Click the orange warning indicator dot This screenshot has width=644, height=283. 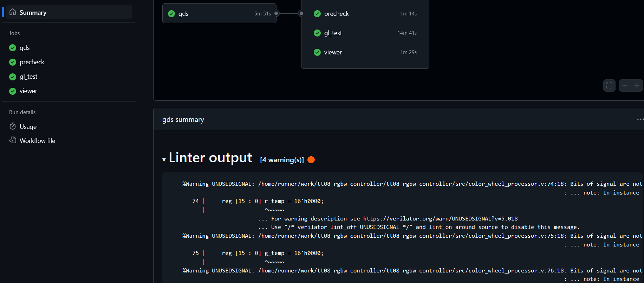(311, 160)
